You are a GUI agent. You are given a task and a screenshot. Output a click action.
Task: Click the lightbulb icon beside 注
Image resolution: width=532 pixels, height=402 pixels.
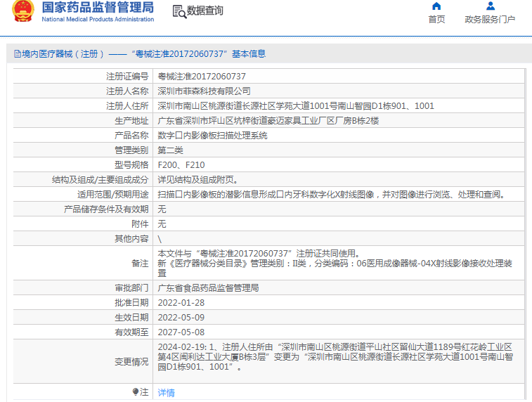click(x=136, y=392)
